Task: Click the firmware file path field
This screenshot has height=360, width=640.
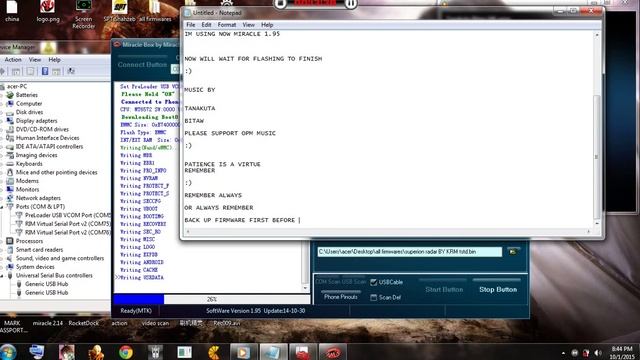Action: (x=409, y=251)
